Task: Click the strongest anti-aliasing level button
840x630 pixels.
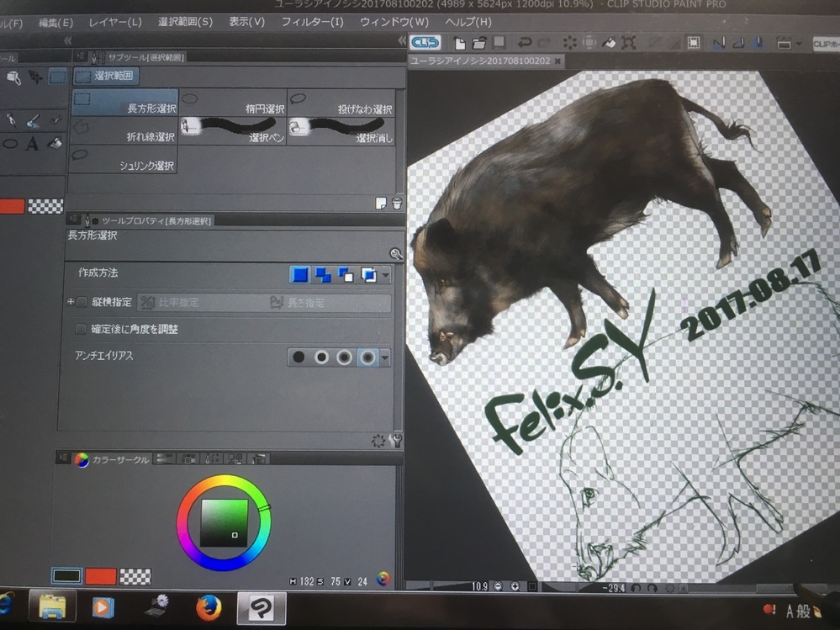Action: pyautogui.click(x=365, y=357)
